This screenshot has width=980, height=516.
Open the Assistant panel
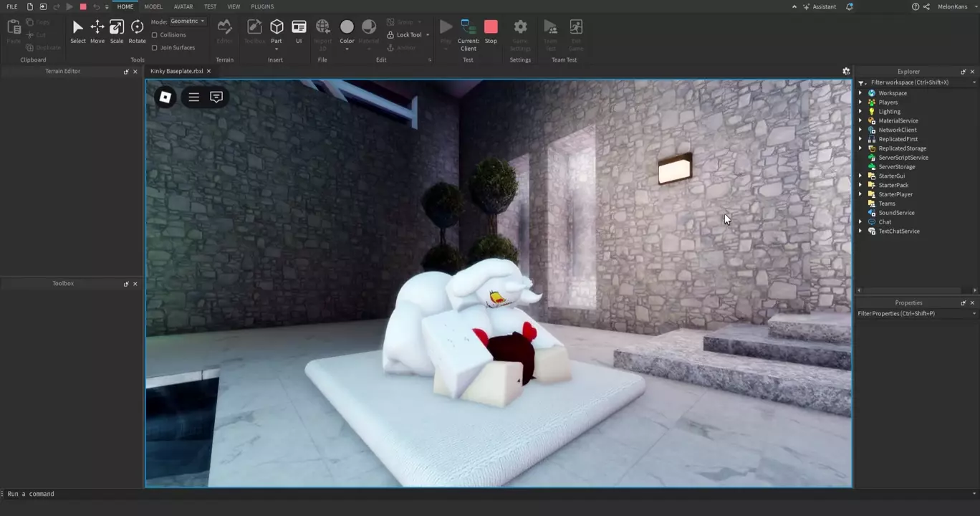click(819, 6)
